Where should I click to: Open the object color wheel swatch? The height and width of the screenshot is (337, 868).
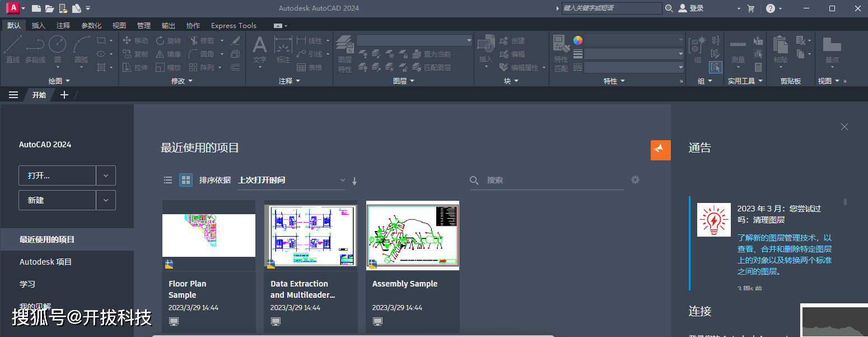click(578, 40)
